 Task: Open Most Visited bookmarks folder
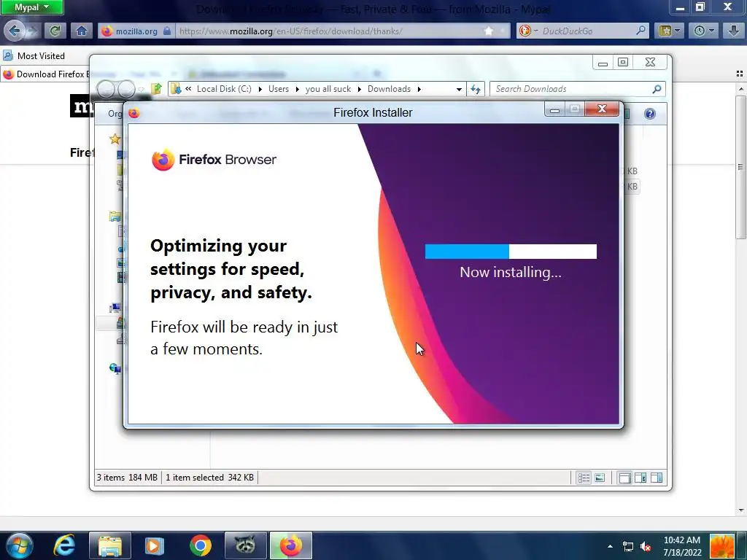(x=34, y=55)
